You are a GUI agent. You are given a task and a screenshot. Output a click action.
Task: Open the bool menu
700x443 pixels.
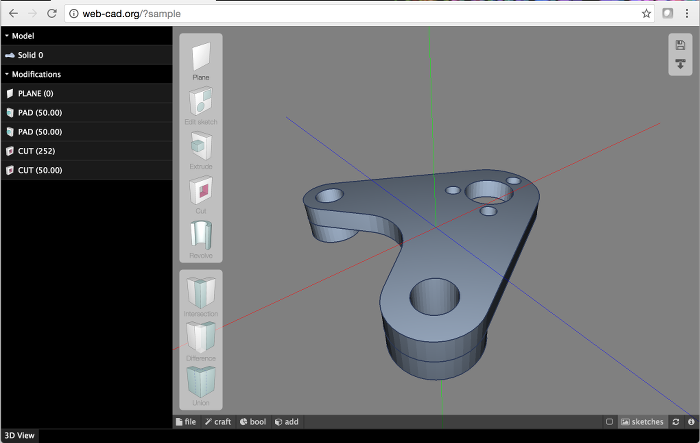(x=252, y=422)
